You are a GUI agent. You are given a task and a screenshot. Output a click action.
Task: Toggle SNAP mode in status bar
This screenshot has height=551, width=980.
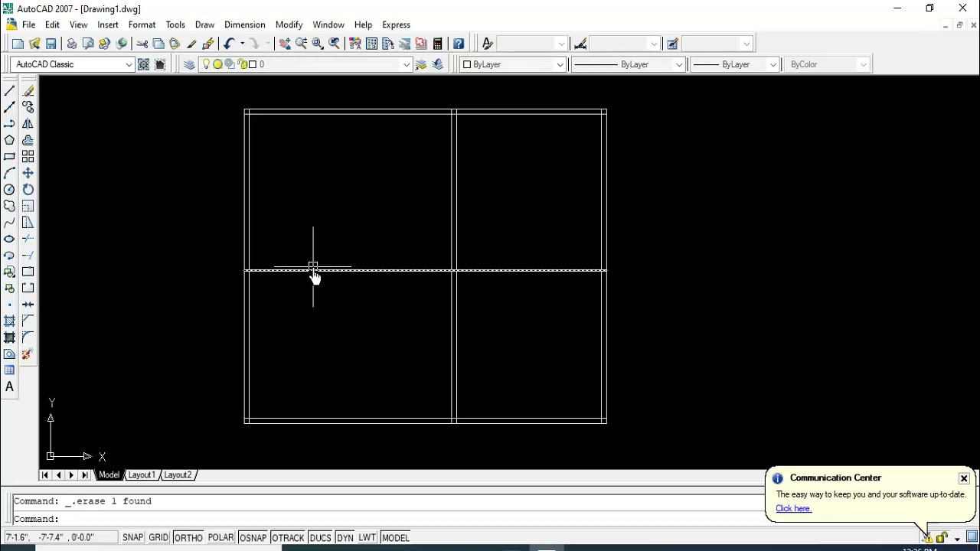132,538
